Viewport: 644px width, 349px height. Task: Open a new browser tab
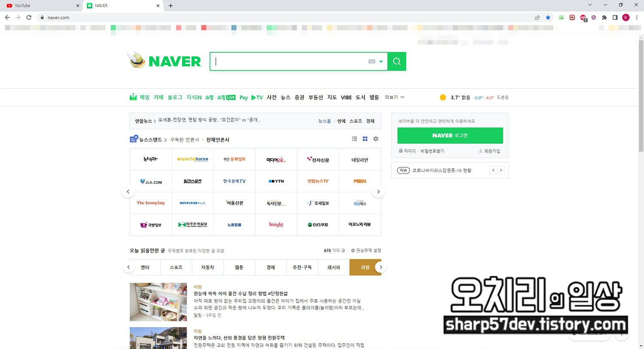(x=171, y=6)
